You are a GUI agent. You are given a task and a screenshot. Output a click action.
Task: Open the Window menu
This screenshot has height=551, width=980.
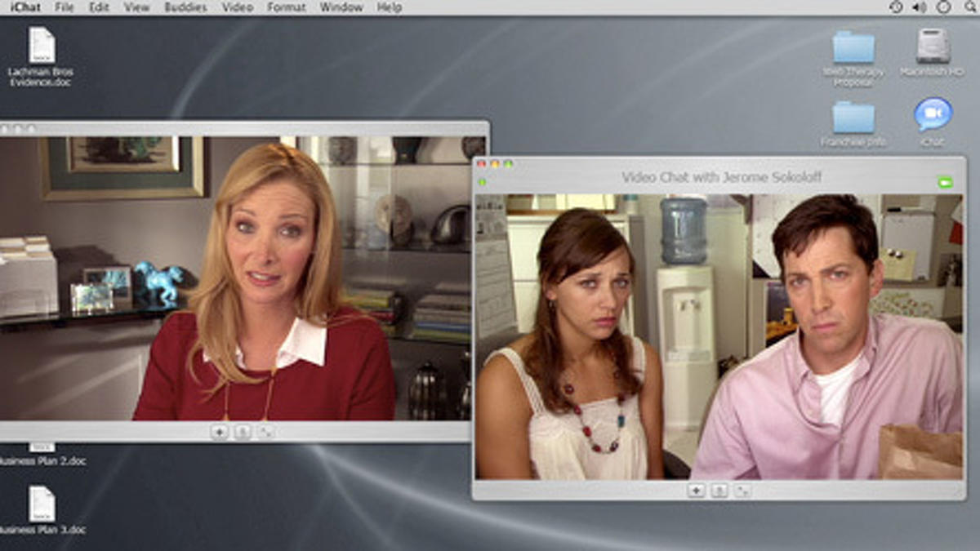point(341,7)
